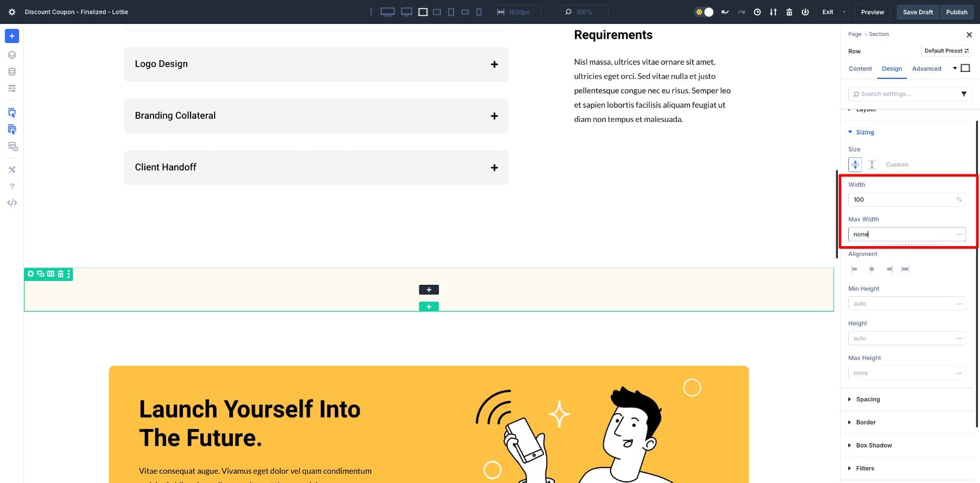Image resolution: width=980 pixels, height=483 pixels.
Task: Open the help question mark icon
Action: click(x=12, y=186)
